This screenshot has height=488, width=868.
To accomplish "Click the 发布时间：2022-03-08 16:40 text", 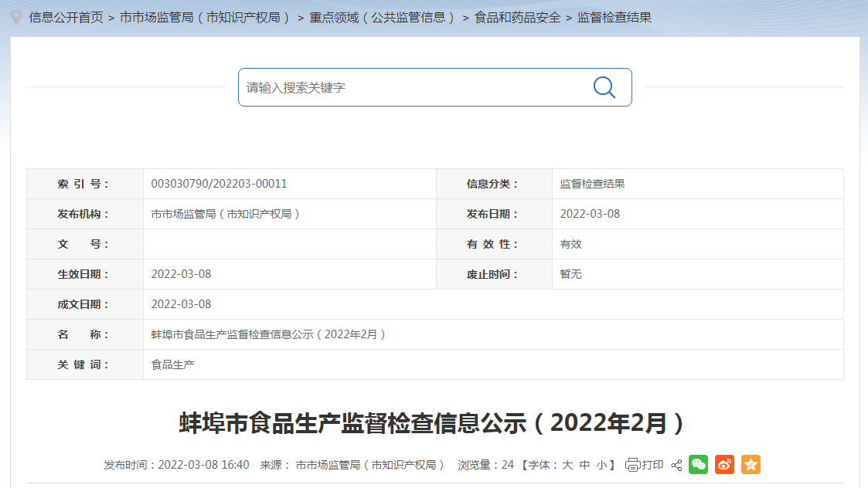I will tap(176, 466).
